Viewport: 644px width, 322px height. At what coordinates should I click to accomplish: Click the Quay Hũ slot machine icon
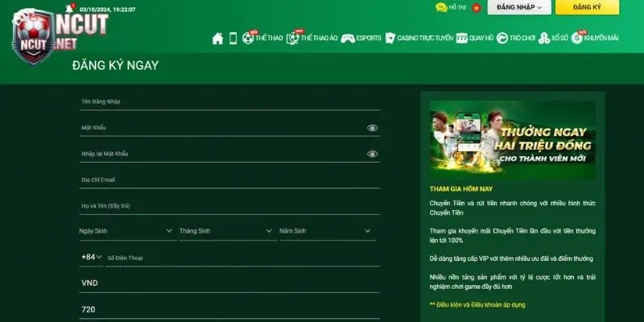tap(461, 38)
